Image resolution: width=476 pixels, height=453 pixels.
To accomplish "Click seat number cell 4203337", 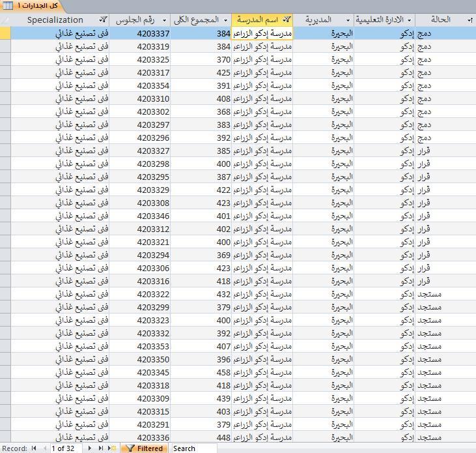I will [139, 33].
